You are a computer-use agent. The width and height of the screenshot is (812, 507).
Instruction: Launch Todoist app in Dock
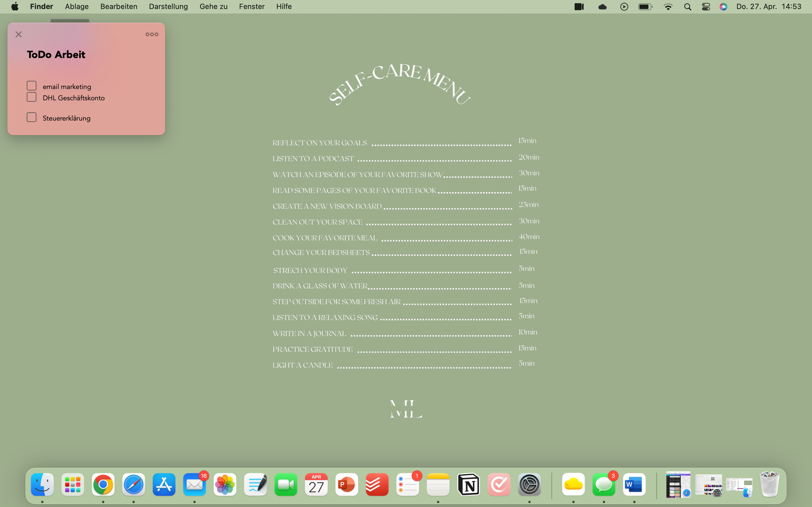coord(377,484)
